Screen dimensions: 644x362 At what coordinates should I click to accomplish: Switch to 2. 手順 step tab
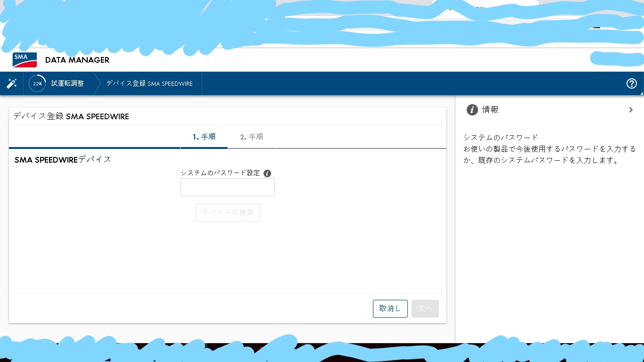click(252, 137)
